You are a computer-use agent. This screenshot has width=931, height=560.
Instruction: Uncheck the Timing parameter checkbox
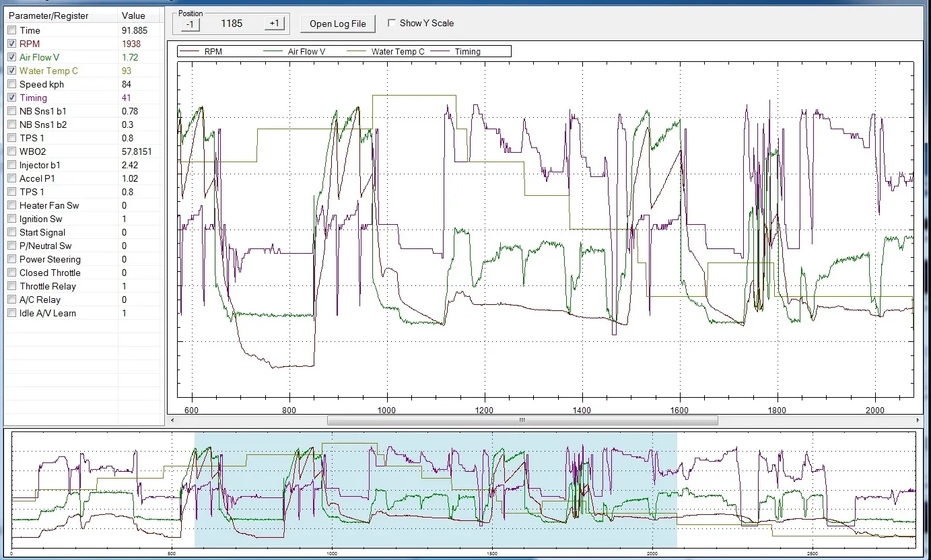(x=11, y=98)
